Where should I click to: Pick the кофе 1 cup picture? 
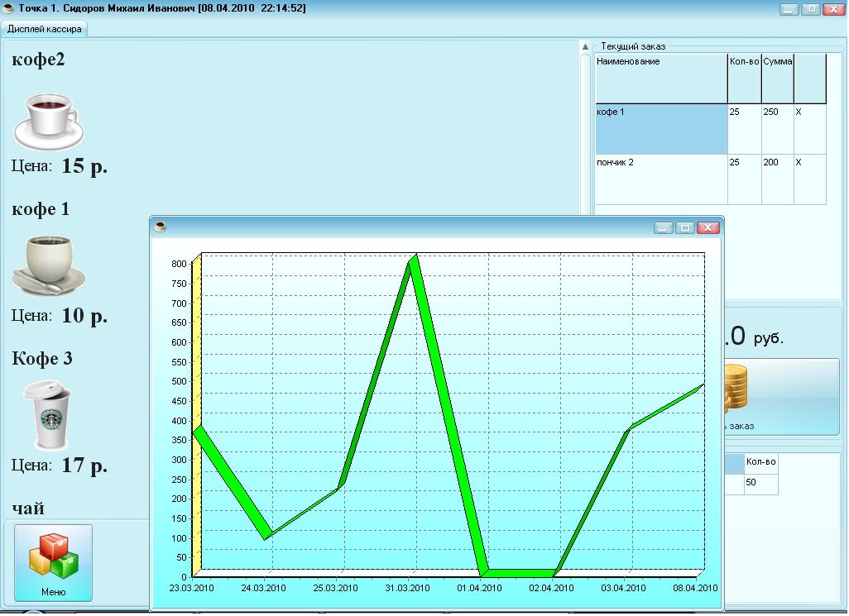tap(48, 266)
